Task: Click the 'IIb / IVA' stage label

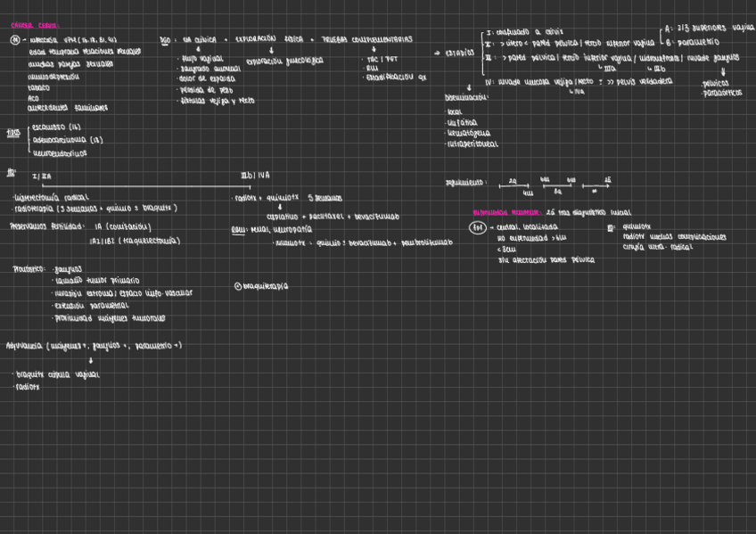Action: tap(255, 176)
